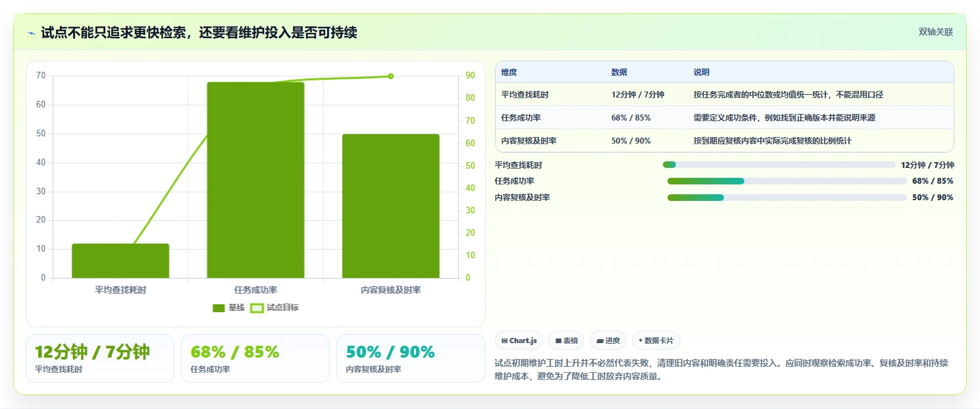980x409 pixels.
Task: Click the 平均查找耗时 cell in the table
Action: coord(525,95)
